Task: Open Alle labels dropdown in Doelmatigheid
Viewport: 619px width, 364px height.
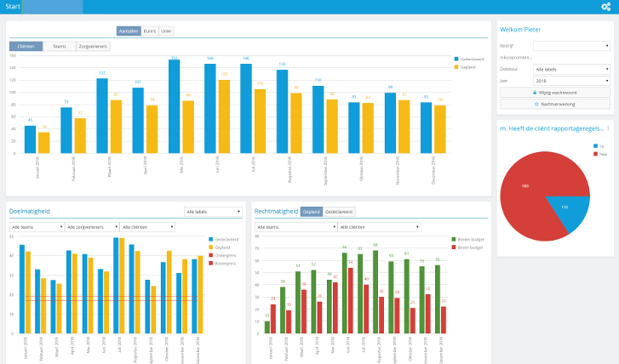Action: 213,212
